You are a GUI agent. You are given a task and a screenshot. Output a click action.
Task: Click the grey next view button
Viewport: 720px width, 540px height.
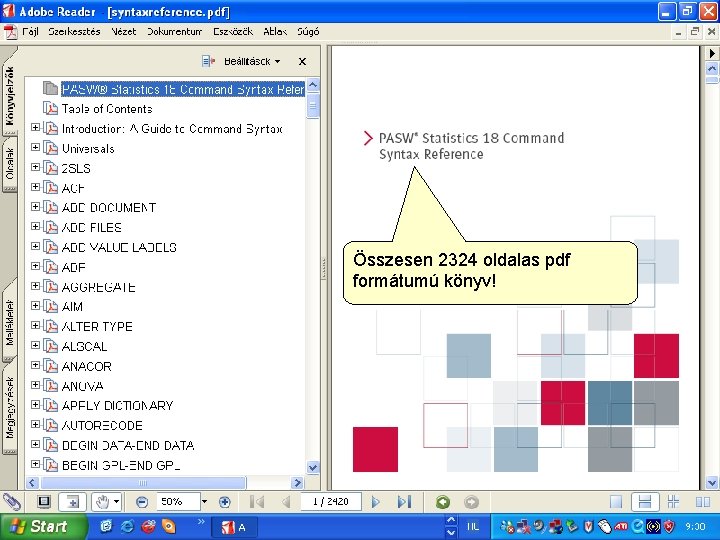click(471, 502)
